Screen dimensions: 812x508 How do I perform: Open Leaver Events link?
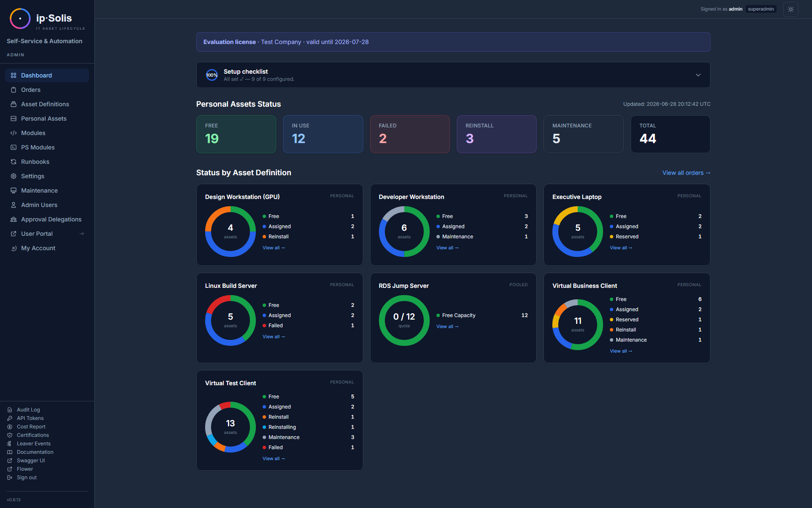point(34,444)
